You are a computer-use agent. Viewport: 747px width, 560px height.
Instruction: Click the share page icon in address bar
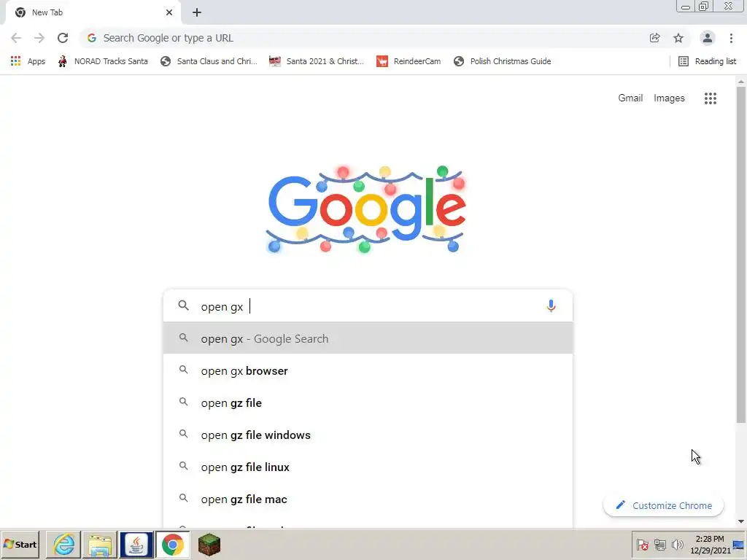pos(654,38)
